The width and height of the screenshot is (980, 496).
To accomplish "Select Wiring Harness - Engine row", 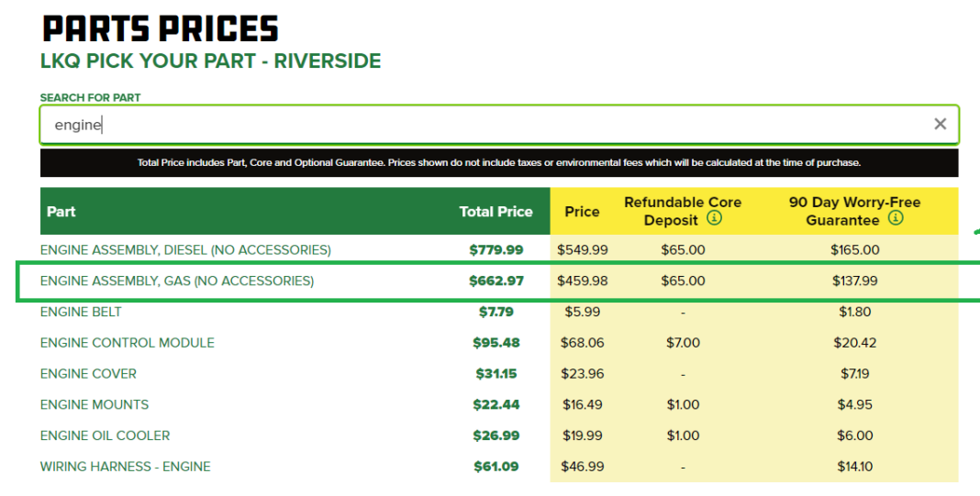I will click(x=126, y=467).
